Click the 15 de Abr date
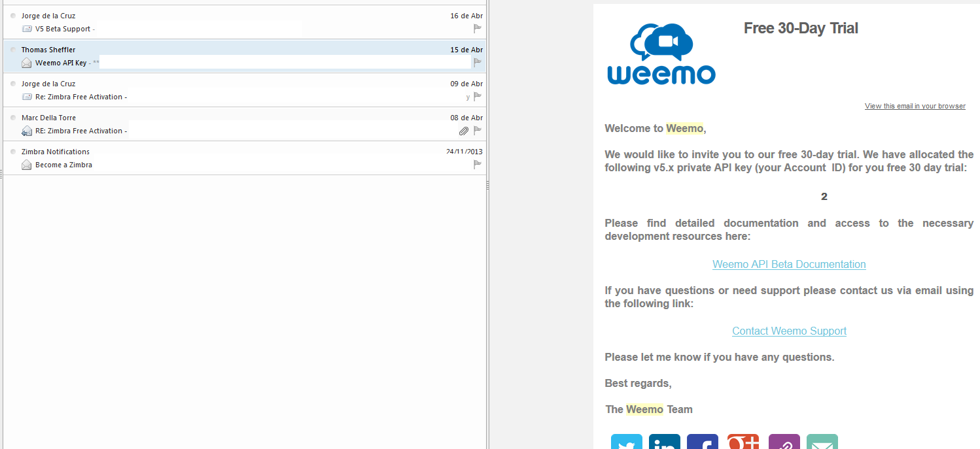The image size is (980, 449). pos(466,50)
